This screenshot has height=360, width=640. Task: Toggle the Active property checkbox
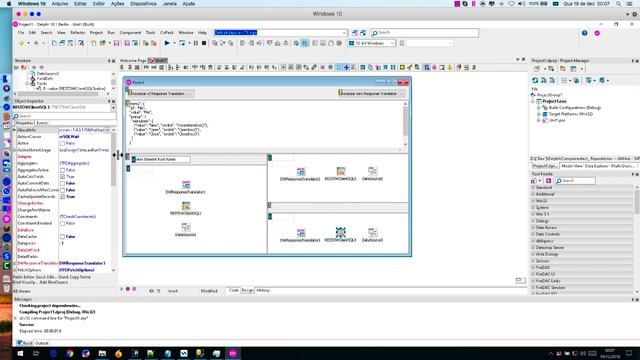click(x=62, y=144)
